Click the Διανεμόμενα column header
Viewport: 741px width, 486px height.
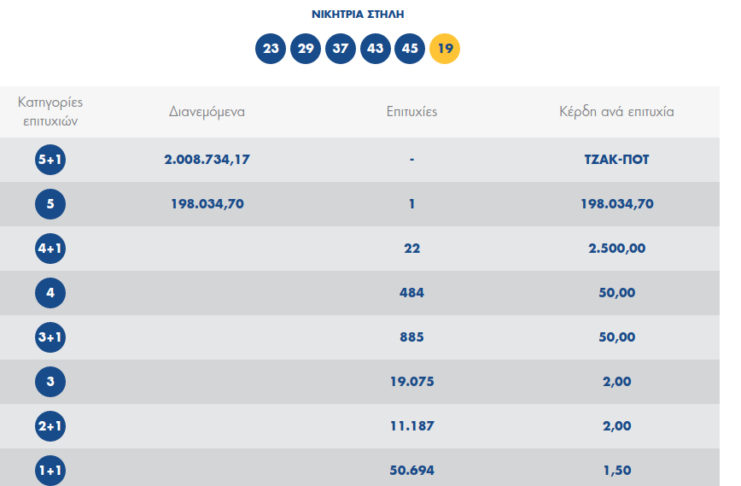[207, 112]
